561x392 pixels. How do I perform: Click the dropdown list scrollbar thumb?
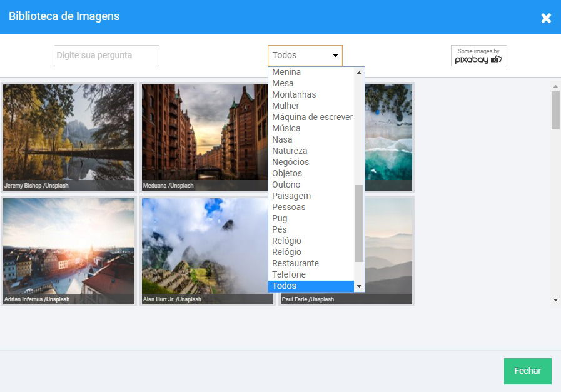click(359, 224)
